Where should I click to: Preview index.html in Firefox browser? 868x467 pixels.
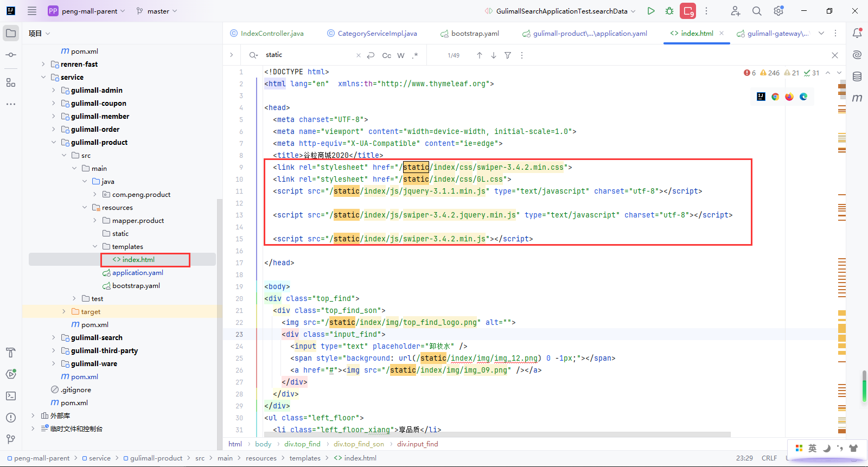789,97
